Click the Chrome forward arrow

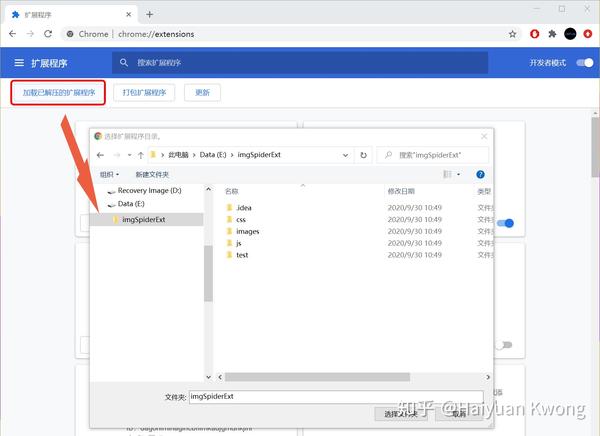tap(30, 34)
